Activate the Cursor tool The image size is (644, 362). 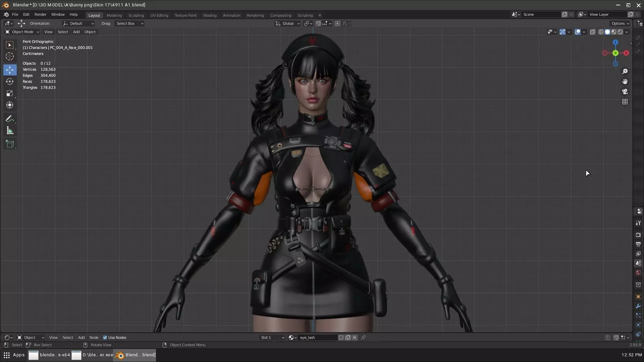click(10, 57)
